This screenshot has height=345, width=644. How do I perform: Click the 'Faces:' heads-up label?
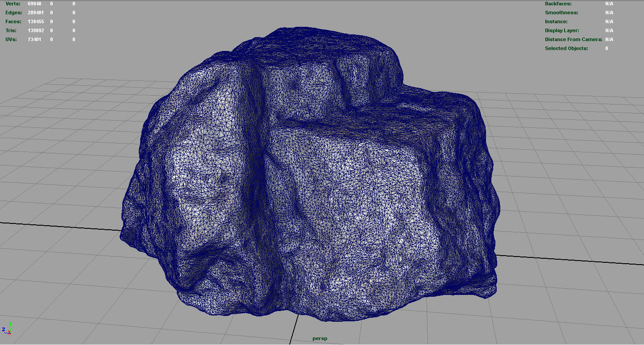14,21
